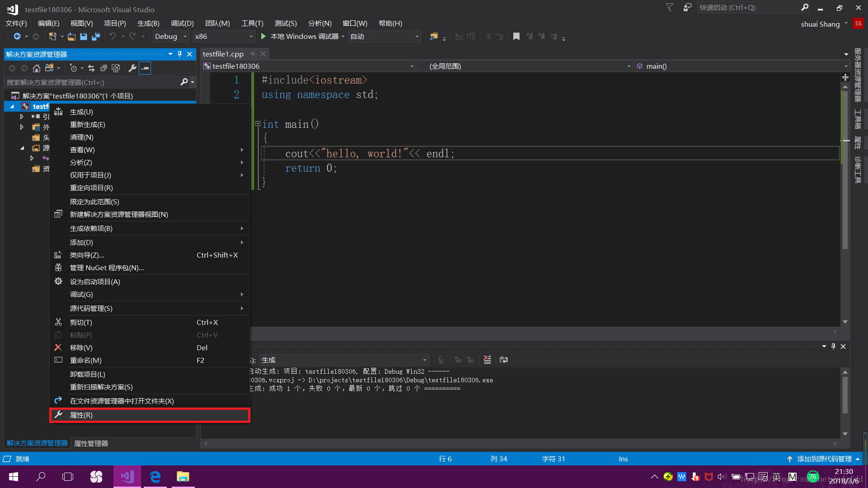Start the local Windows debugger

pos(264,37)
